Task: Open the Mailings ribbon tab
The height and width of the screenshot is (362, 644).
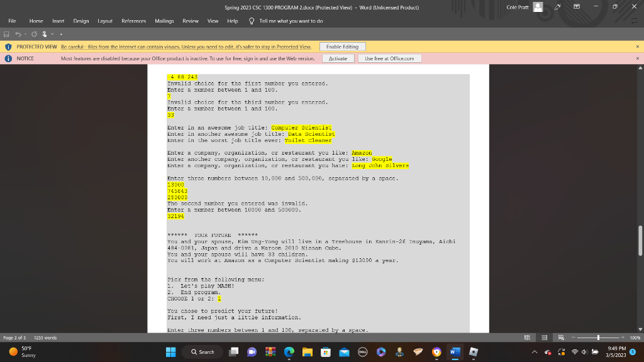Action: click(164, 21)
